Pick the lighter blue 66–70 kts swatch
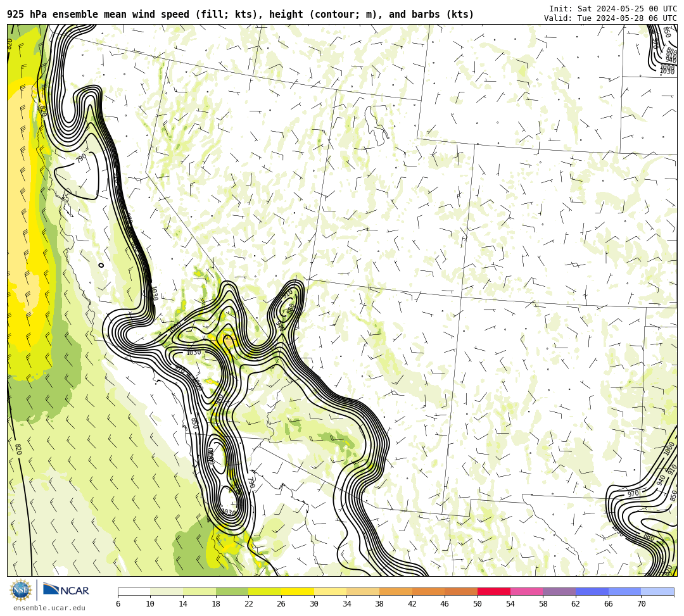Viewport: 684px width, 616px height. click(624, 591)
